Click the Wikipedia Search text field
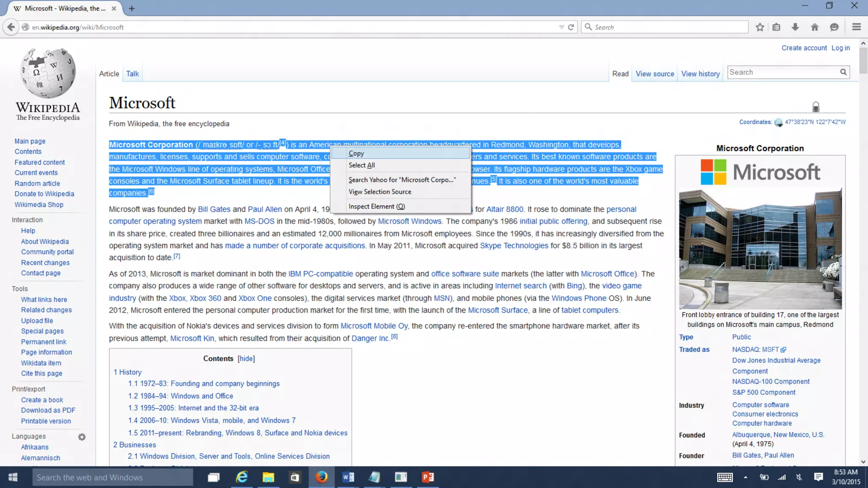Screen dimensions: 868x488 pyautogui.click(x=782, y=72)
